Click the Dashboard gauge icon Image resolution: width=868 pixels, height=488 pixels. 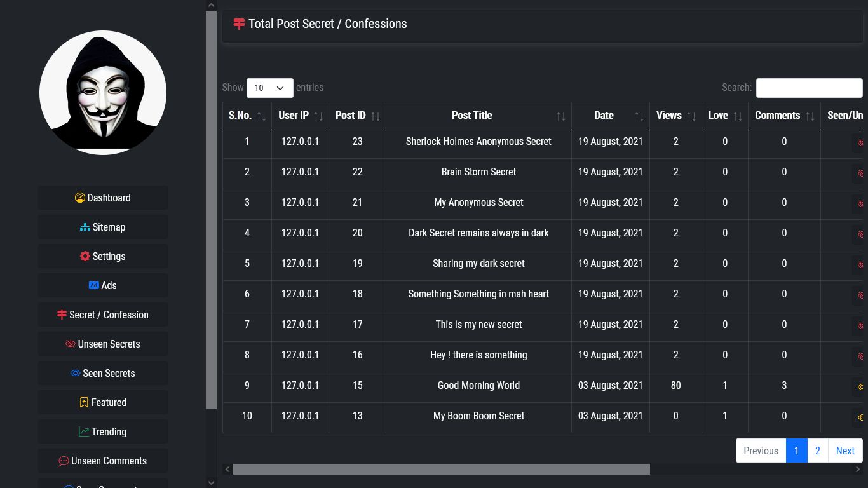tap(79, 198)
